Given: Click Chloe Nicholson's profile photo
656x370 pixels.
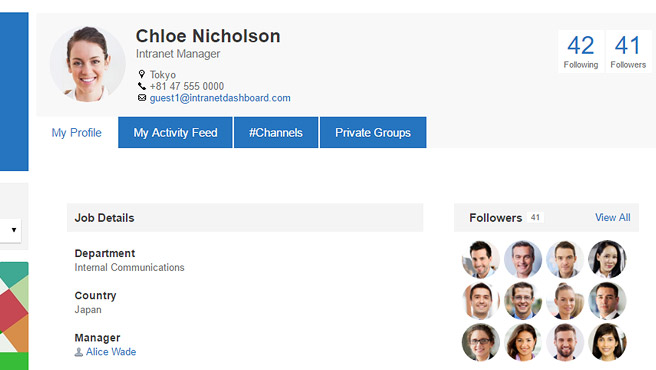Looking at the screenshot, I should point(87,64).
